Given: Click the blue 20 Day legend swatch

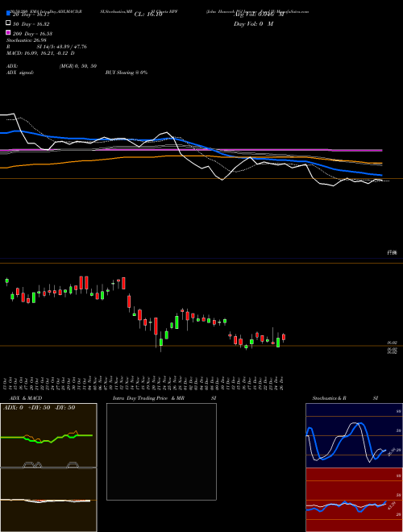Looking at the screenshot, I should [8, 13].
